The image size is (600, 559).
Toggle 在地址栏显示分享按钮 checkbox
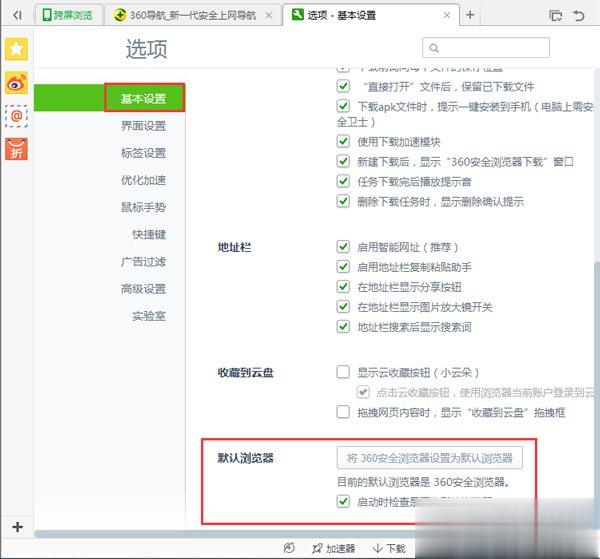point(343,286)
